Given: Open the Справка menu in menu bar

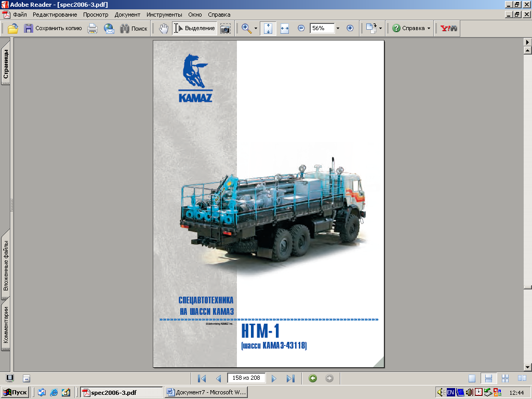Looking at the screenshot, I should (219, 15).
